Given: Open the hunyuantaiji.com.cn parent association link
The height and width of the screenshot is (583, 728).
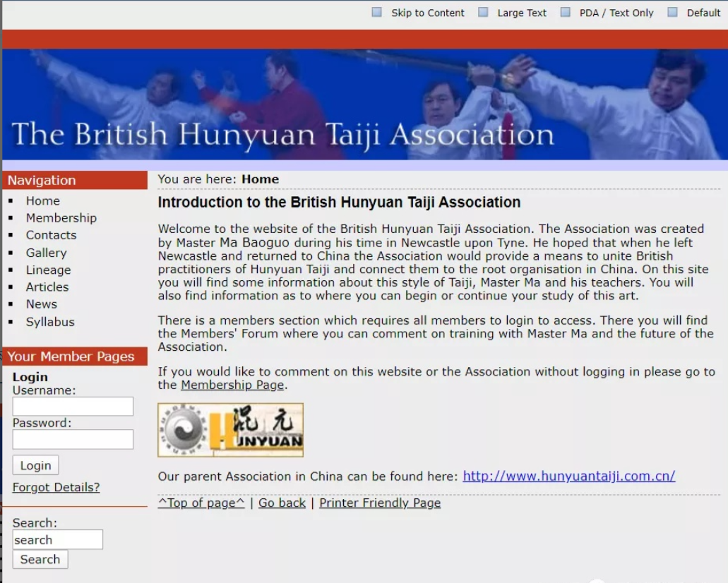Looking at the screenshot, I should [x=568, y=476].
